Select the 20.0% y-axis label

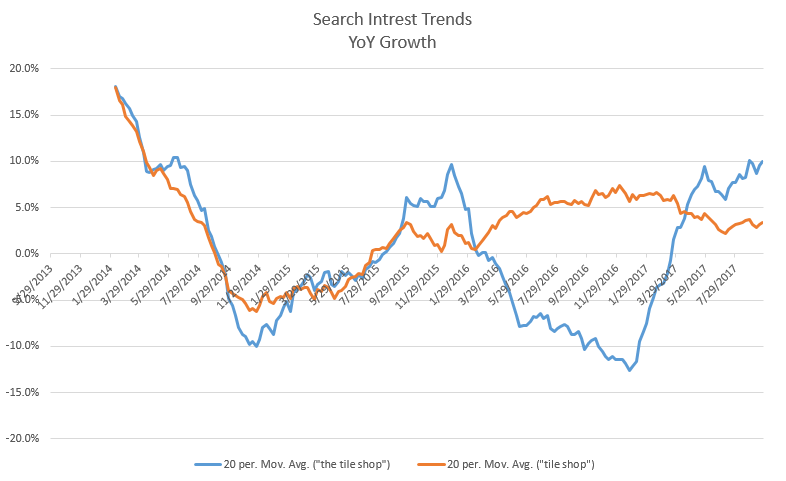[x=24, y=69]
